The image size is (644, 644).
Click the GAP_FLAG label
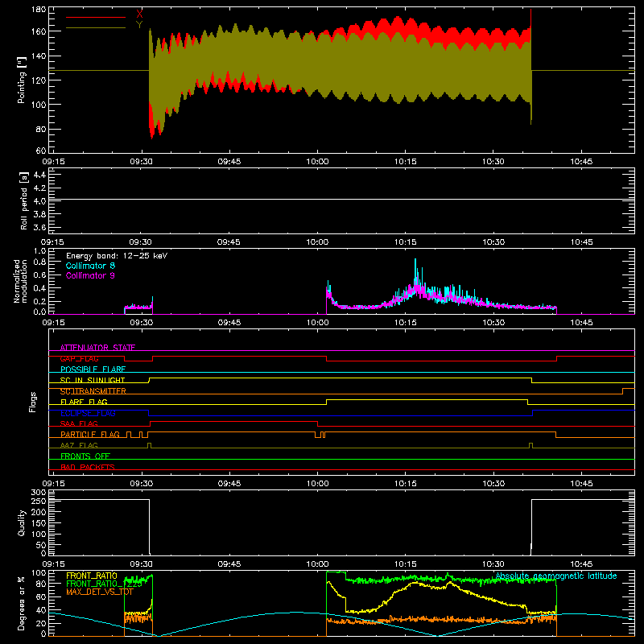click(79, 358)
